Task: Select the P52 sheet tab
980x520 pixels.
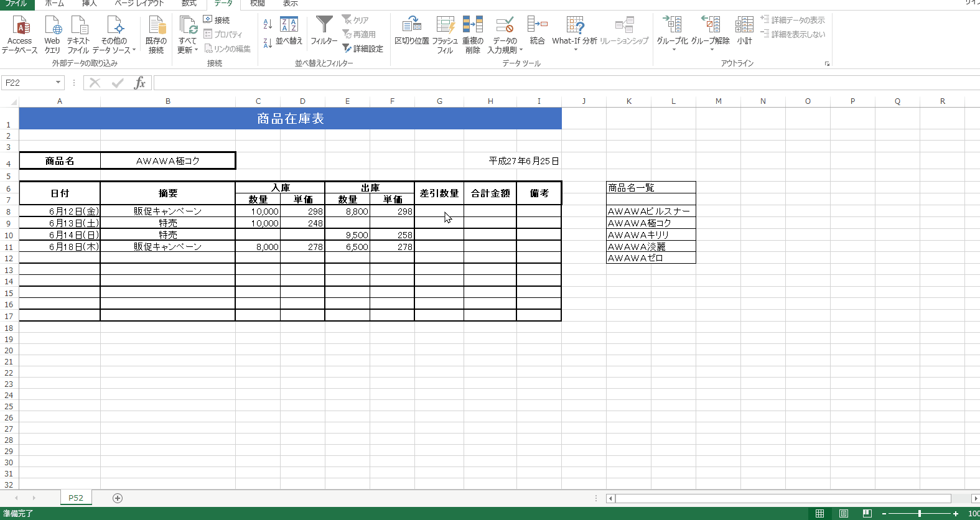Action: pos(76,498)
